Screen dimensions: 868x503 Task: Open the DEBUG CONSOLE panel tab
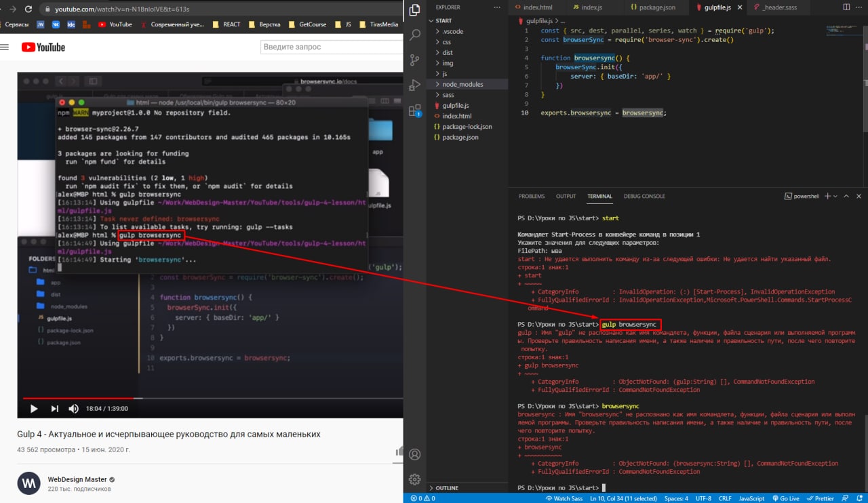tap(644, 196)
